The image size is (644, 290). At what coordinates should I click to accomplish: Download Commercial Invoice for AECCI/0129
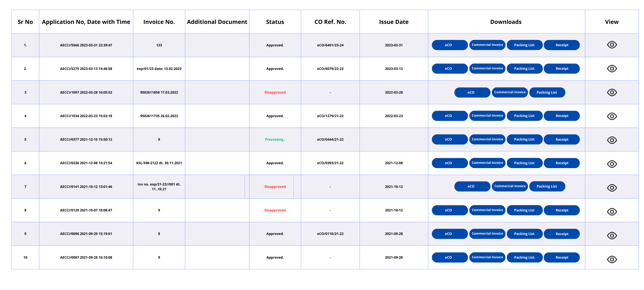click(x=487, y=210)
